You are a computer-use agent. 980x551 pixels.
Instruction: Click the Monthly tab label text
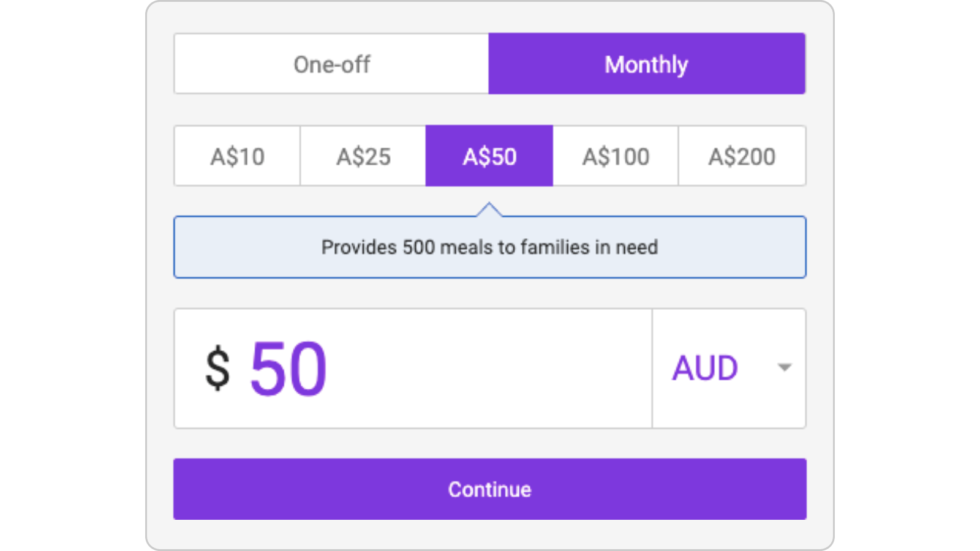click(646, 64)
